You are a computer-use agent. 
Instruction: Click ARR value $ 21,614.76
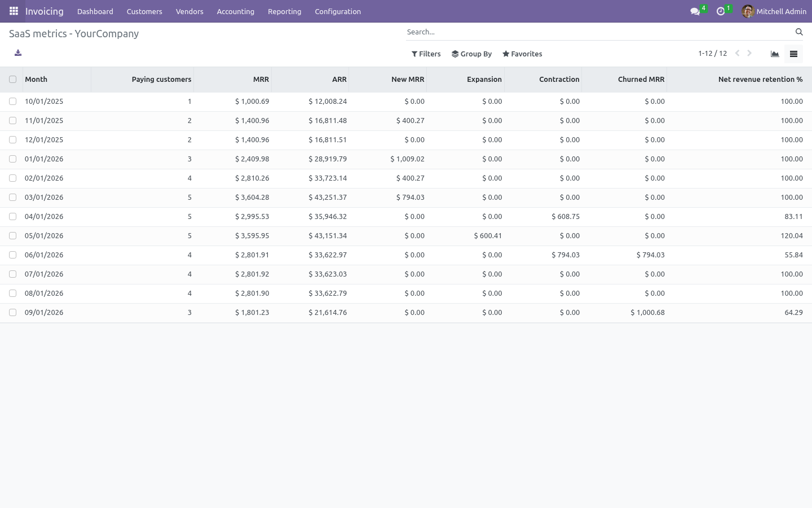pos(328,313)
